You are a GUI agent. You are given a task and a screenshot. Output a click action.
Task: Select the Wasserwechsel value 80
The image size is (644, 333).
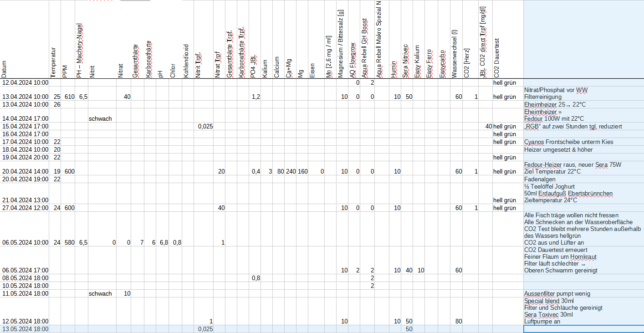(x=458, y=322)
